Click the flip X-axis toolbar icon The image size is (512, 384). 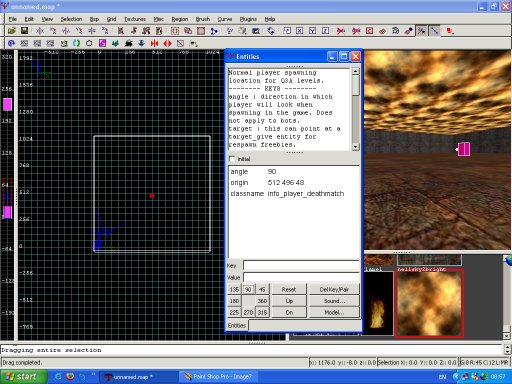click(x=40, y=31)
